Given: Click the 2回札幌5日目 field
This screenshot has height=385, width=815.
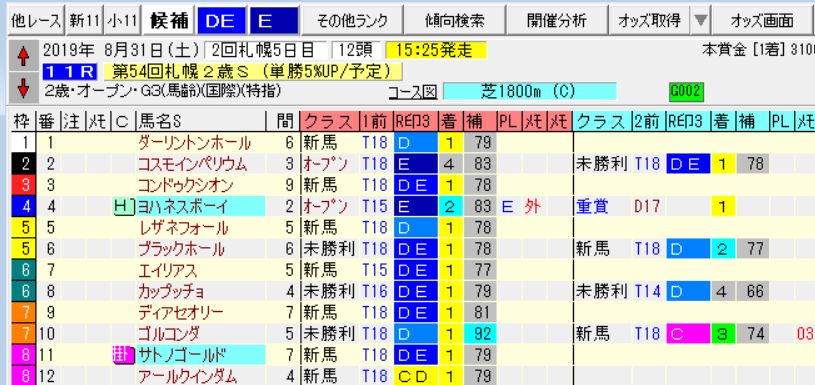Looking at the screenshot, I should (266, 50).
